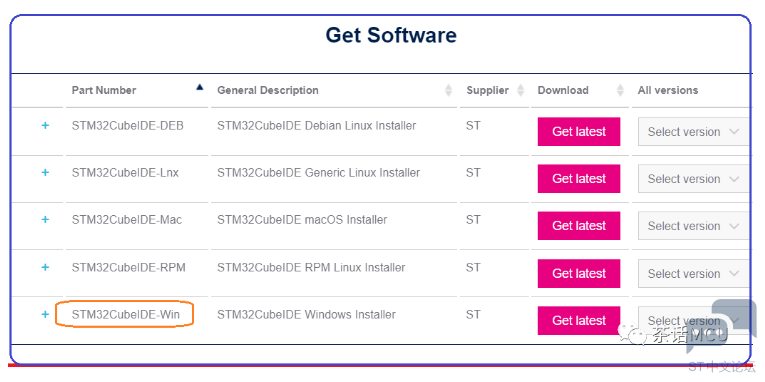Click STM32CubeIDE Debian Linux Installer description
This screenshot has width=765, height=382.
(x=317, y=125)
